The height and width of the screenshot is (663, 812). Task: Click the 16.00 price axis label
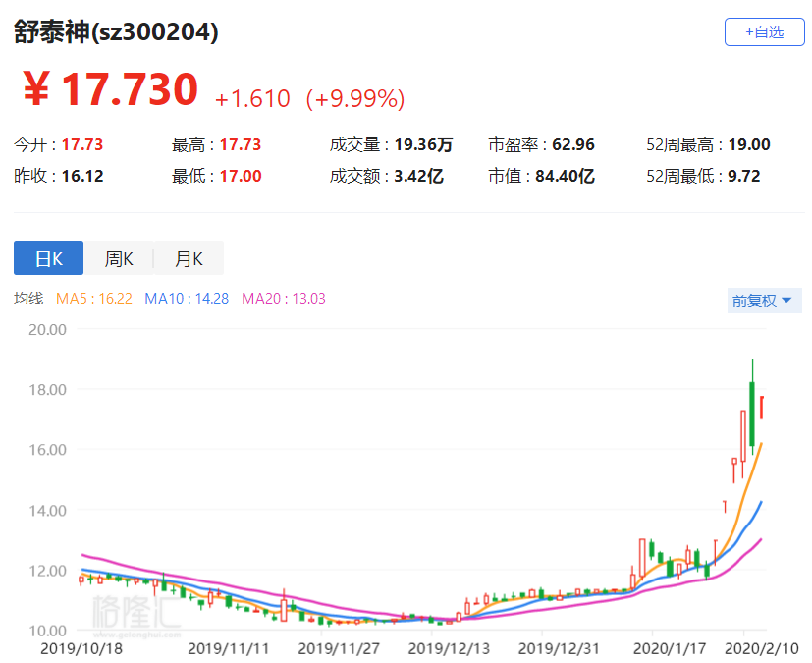pos(48,450)
